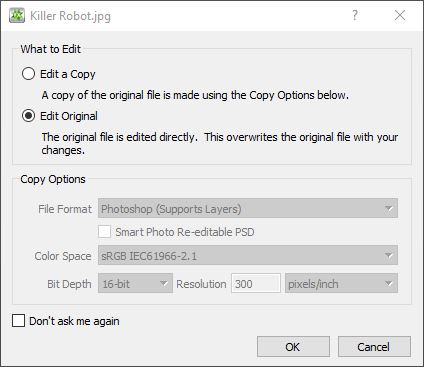Click the File Format dropdown arrow

[x=389, y=209]
